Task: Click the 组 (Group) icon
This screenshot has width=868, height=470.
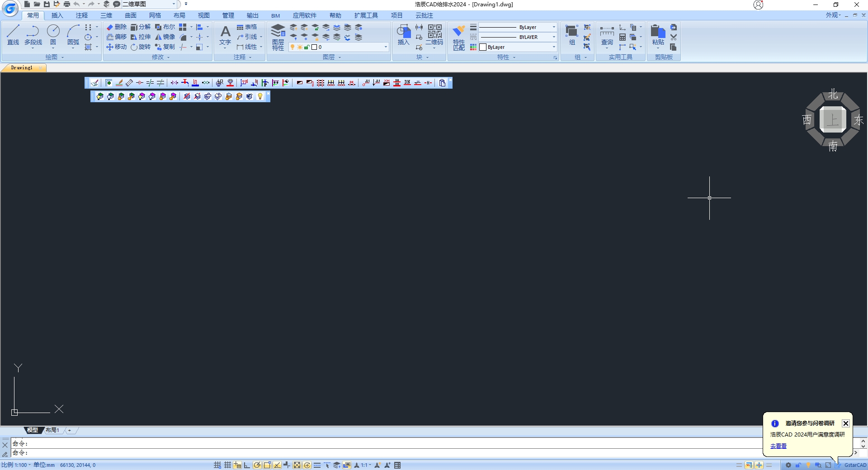Action: pyautogui.click(x=572, y=35)
